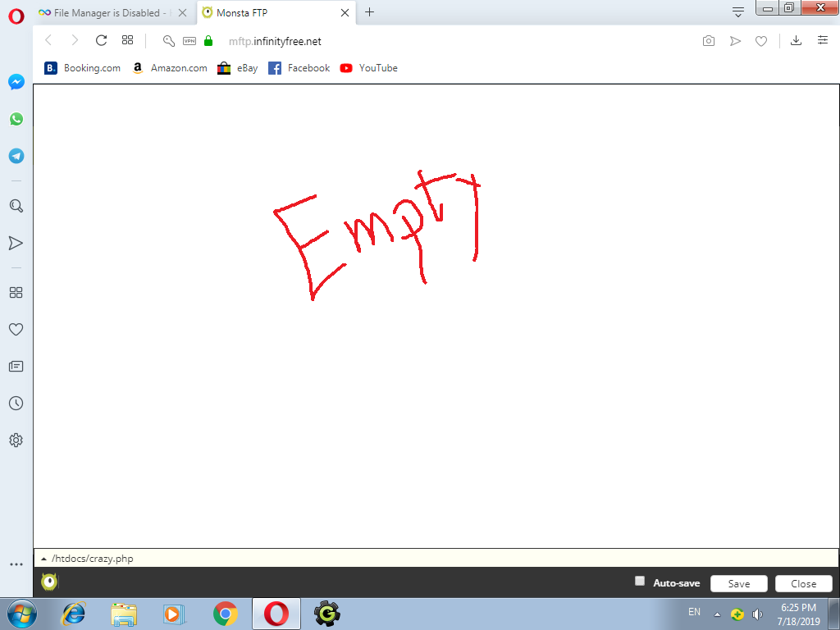Open the sidebar history clock icon
Screen dimensions: 840x630
tap(16, 404)
